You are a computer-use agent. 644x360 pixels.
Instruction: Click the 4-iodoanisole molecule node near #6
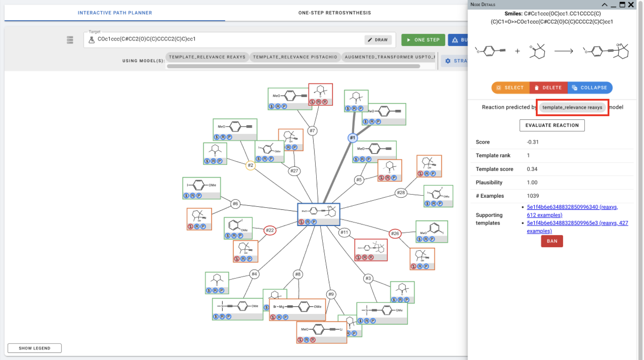(202, 188)
